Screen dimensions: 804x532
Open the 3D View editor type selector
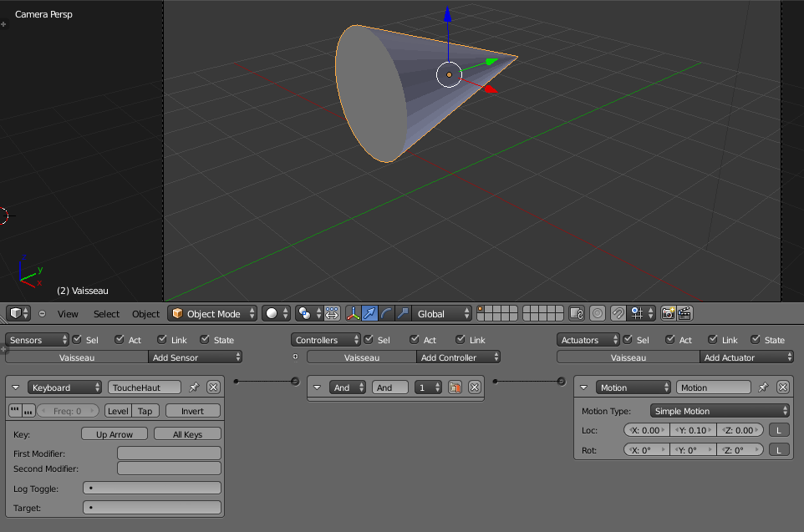pyautogui.click(x=19, y=313)
